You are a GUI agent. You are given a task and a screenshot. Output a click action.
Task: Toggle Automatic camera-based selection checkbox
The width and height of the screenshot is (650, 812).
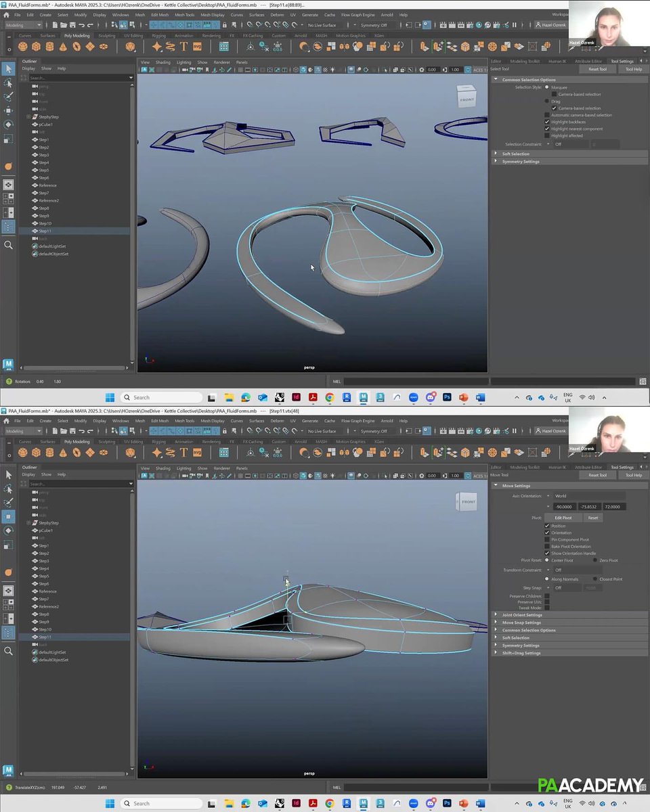coord(547,115)
